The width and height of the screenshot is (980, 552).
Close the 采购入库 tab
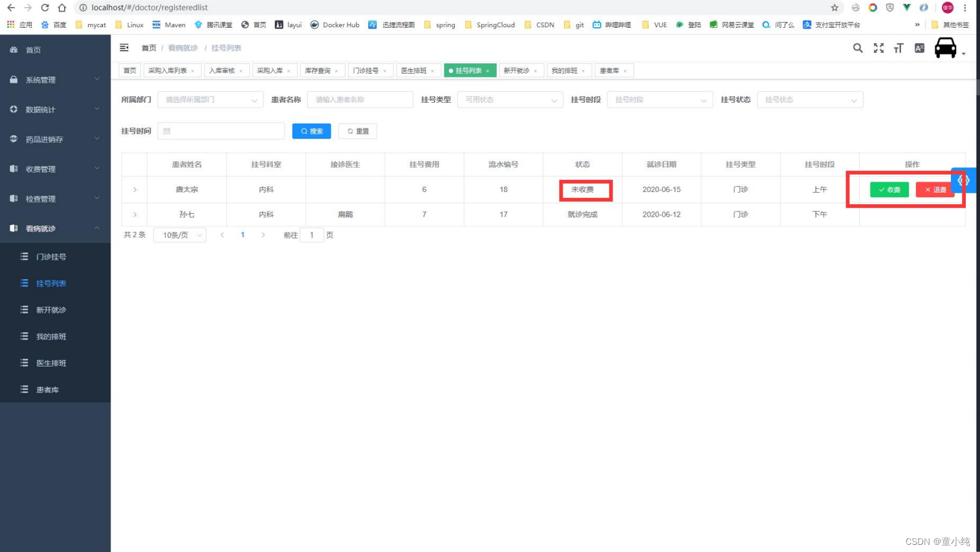click(289, 71)
